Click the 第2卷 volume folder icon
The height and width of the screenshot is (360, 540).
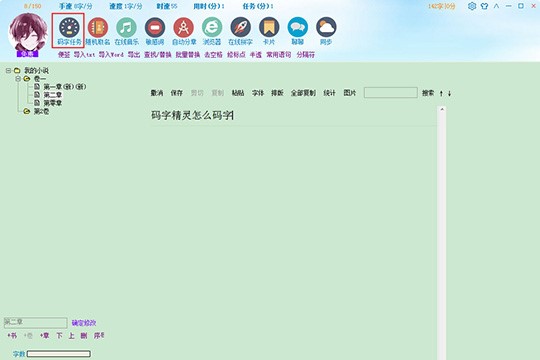[x=27, y=111]
